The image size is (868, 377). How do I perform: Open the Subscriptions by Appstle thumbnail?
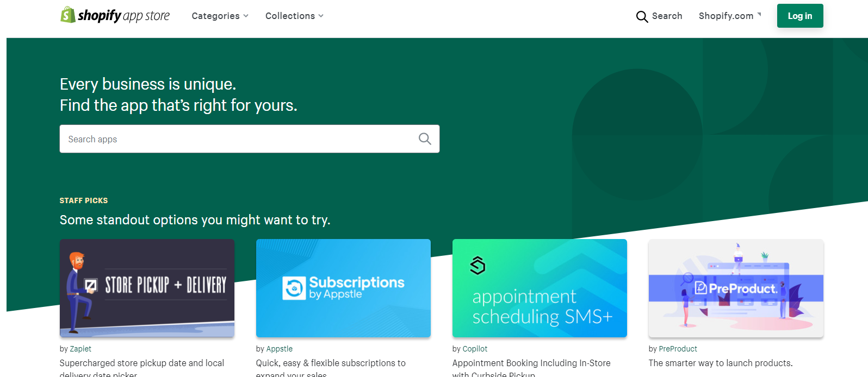[x=343, y=288]
